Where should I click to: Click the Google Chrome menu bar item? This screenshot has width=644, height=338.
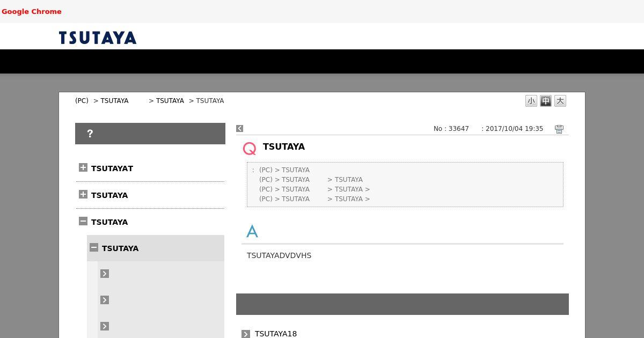pos(32,11)
